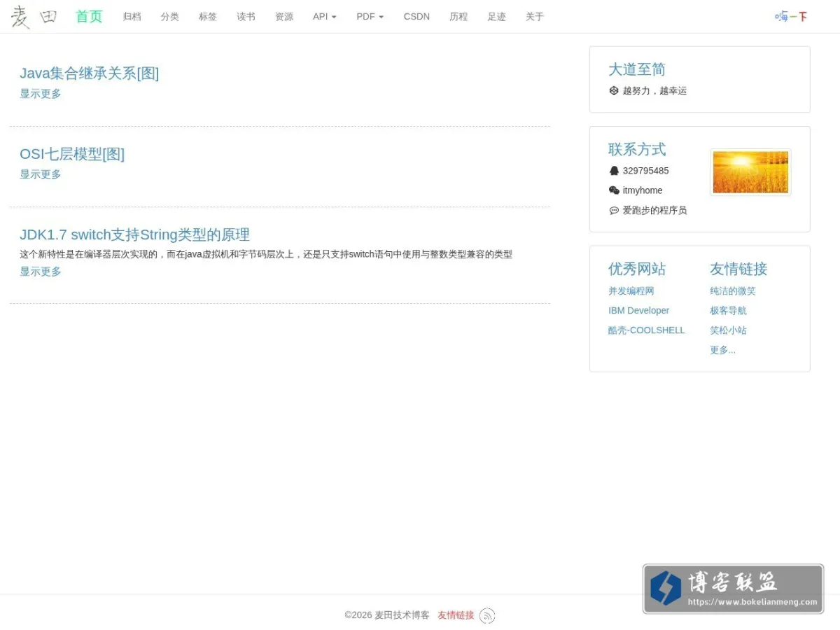Viewport: 840px width, 630px height.
Task: Click the QQ penguin icon beside 329795485
Action: pyautogui.click(x=614, y=171)
